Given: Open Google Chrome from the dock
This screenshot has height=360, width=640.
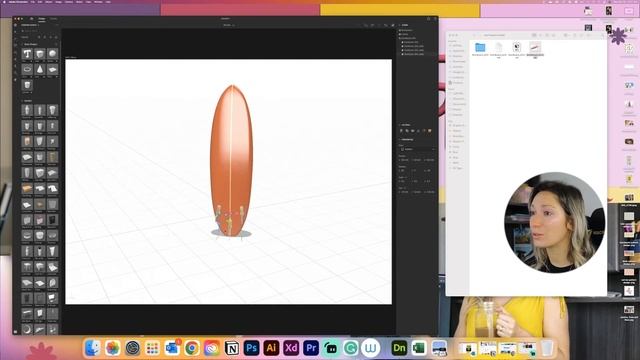Looking at the screenshot, I should point(192,348).
